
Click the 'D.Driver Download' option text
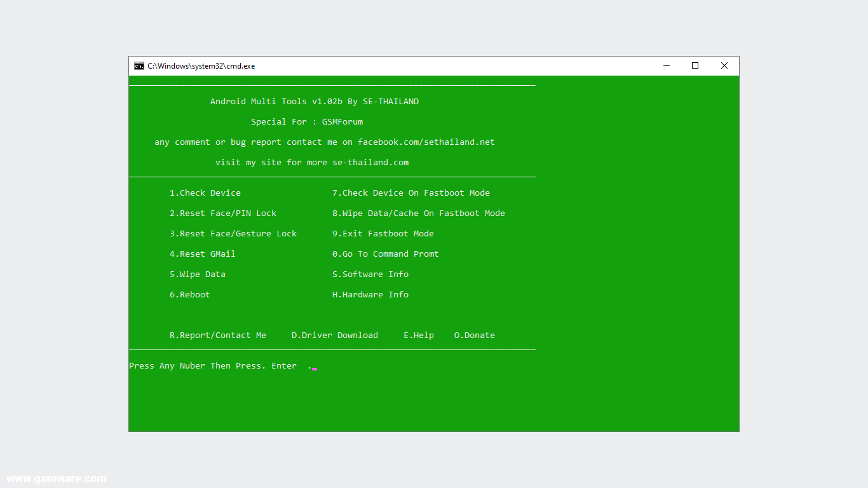click(335, 335)
